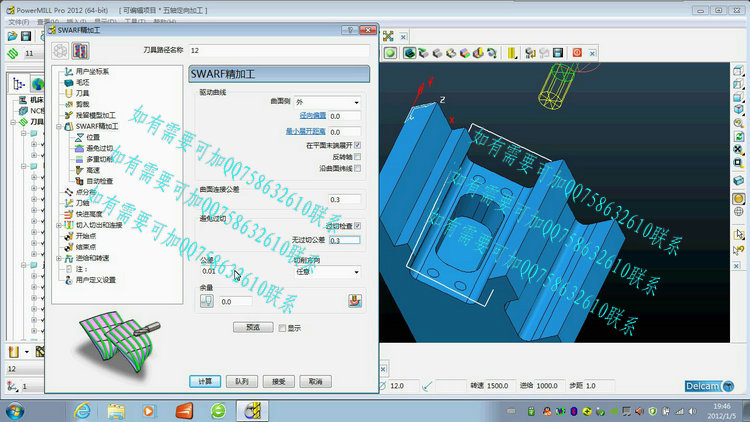
Task: Select the 多重切削 multiple cuts page
Action: (99, 159)
